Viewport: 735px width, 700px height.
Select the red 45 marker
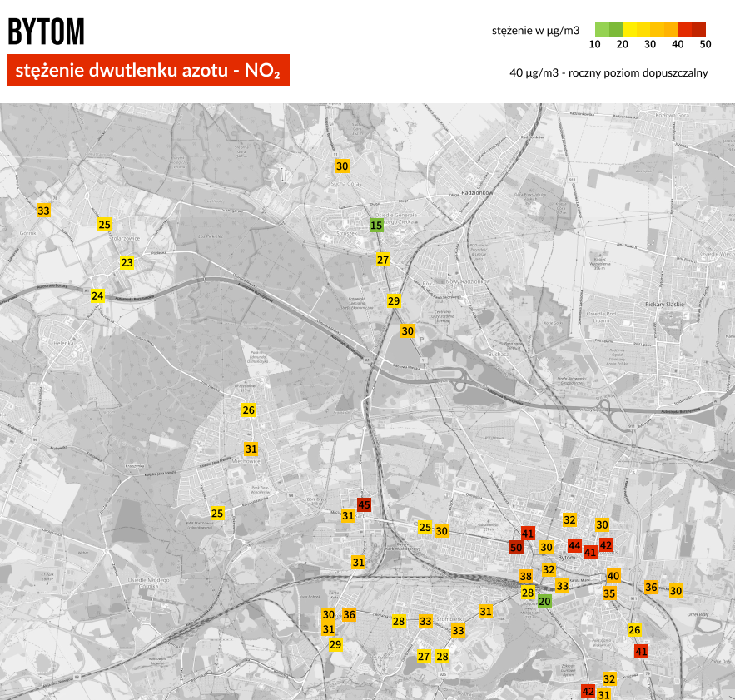[364, 504]
